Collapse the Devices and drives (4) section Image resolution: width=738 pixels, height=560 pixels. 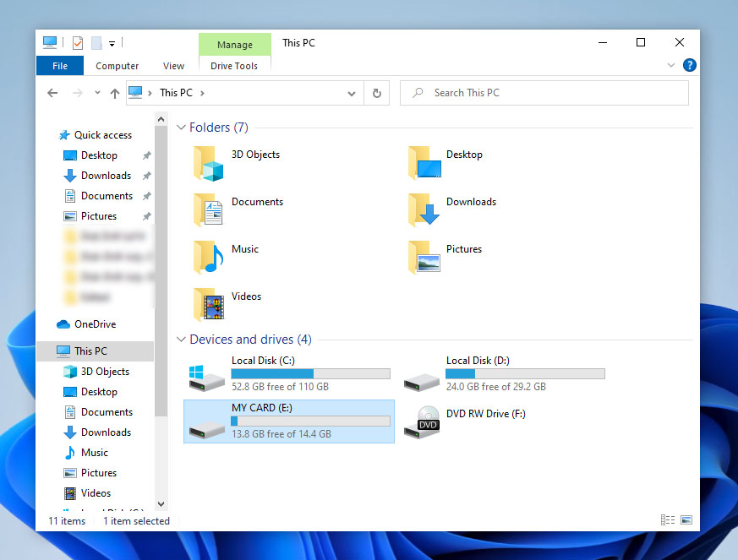pyautogui.click(x=181, y=339)
